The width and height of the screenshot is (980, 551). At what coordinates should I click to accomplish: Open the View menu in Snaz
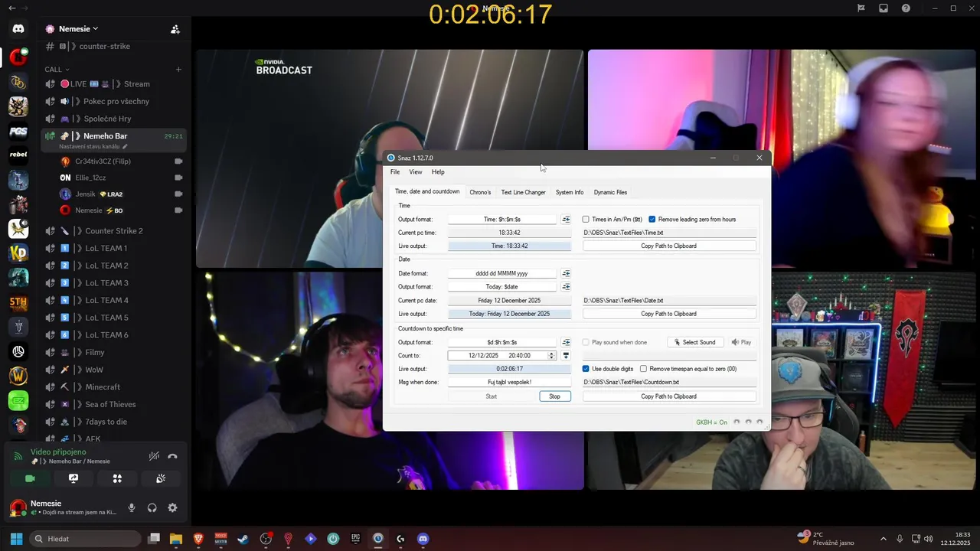click(416, 172)
